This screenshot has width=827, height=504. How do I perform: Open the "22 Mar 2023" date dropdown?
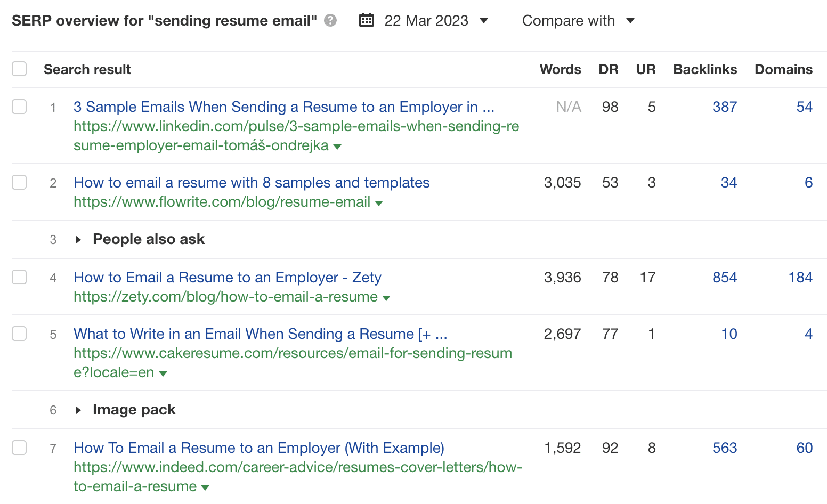click(x=483, y=21)
